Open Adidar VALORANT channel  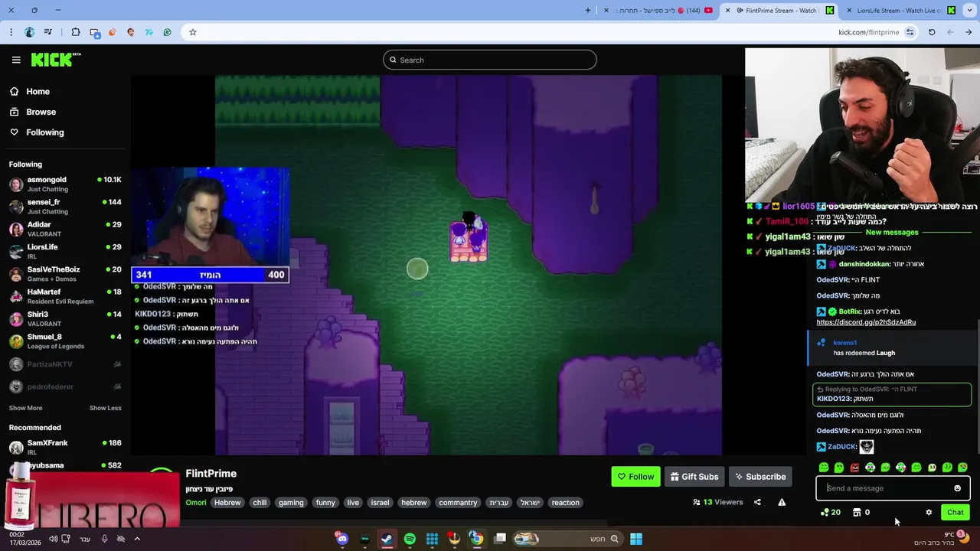pyautogui.click(x=65, y=229)
